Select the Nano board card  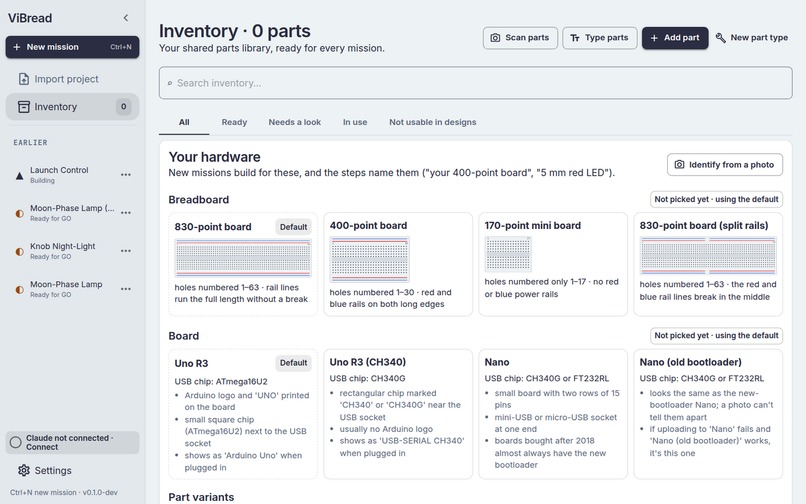click(x=553, y=414)
